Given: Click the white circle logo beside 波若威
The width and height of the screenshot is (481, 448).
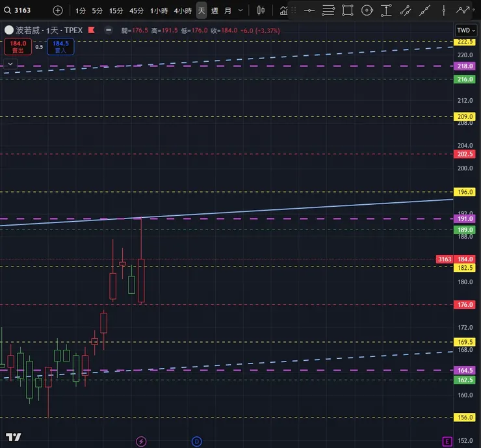Looking at the screenshot, I should (x=9, y=30).
